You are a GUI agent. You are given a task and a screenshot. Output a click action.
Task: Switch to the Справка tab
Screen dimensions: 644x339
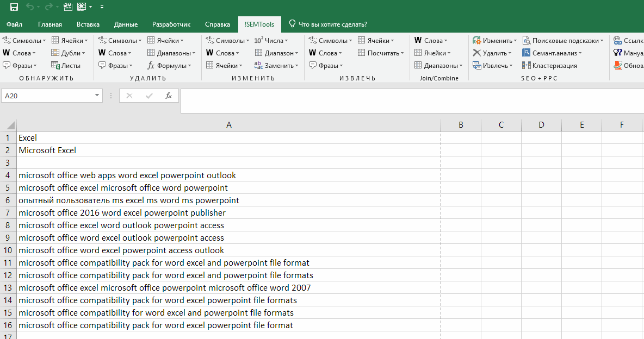pos(217,24)
